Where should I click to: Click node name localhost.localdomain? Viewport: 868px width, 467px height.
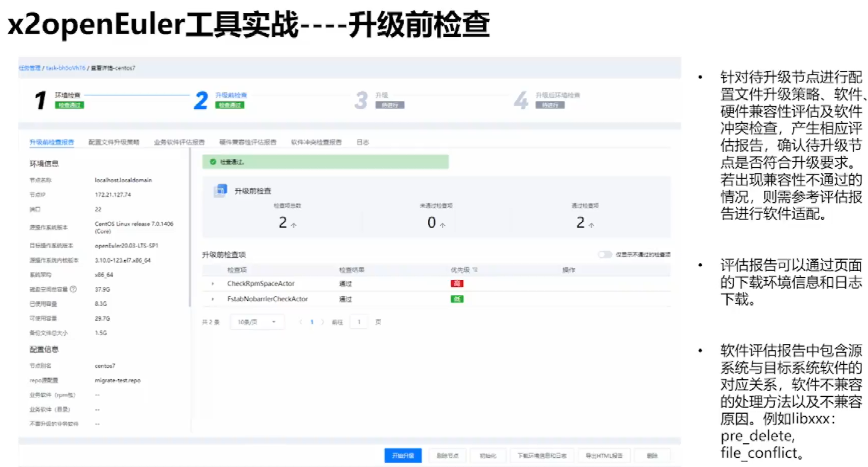[123, 180]
